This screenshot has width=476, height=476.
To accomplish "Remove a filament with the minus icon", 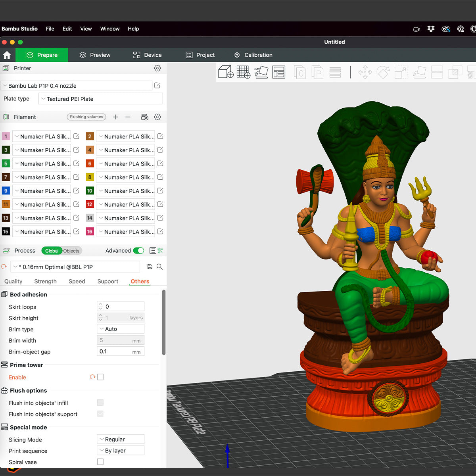I will click(128, 117).
